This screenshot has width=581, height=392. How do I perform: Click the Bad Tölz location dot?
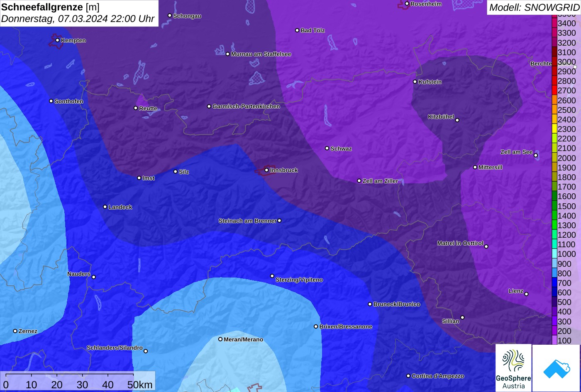[x=297, y=30]
